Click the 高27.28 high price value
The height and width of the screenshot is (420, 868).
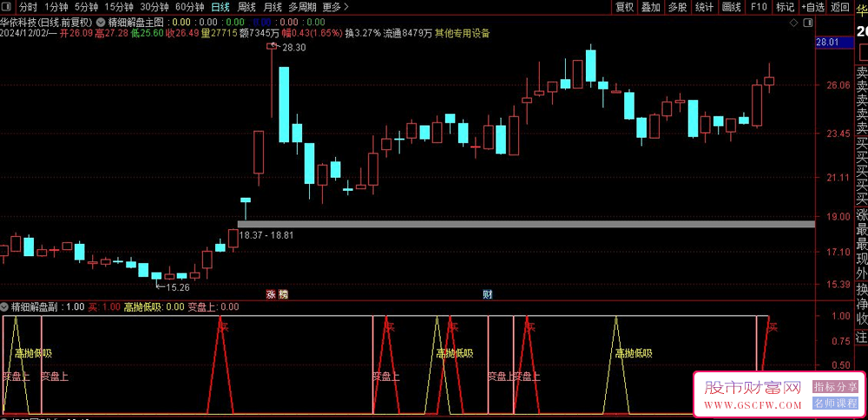point(112,33)
